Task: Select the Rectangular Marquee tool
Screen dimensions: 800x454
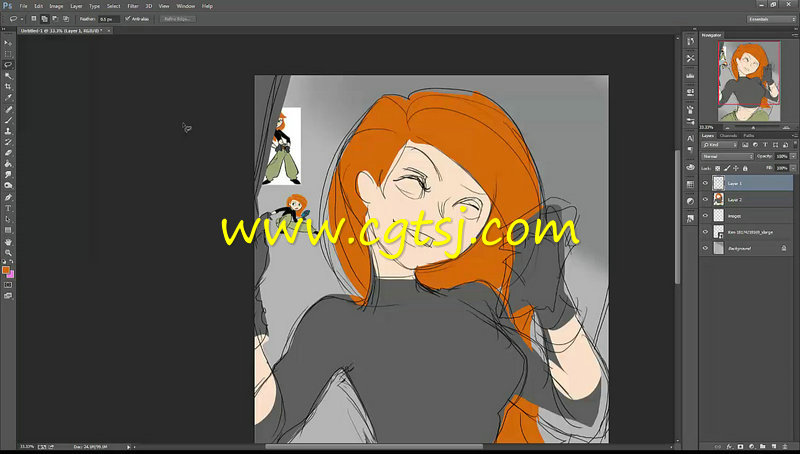Action: [8, 54]
